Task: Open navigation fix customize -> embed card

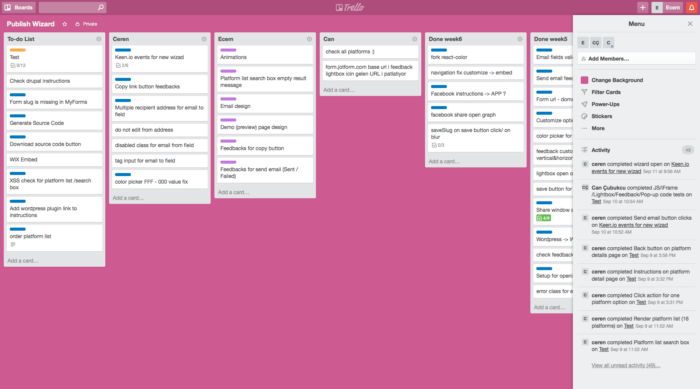Action: (476, 73)
